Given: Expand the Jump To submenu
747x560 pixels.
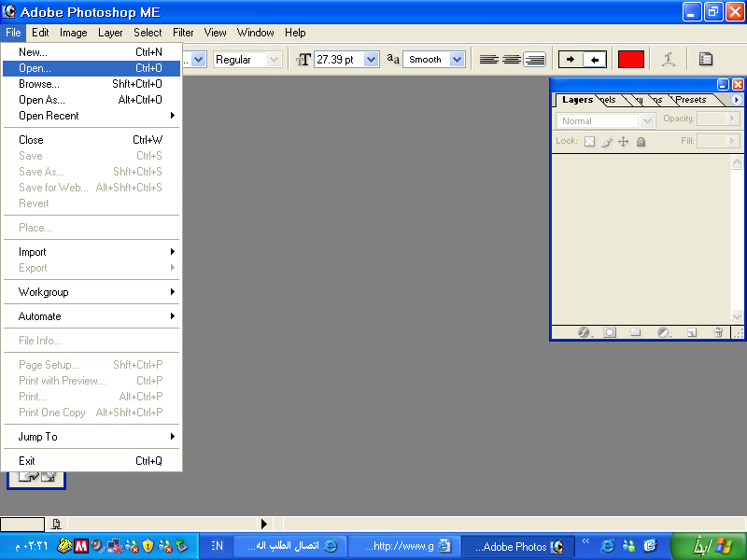Looking at the screenshot, I should tap(92, 437).
